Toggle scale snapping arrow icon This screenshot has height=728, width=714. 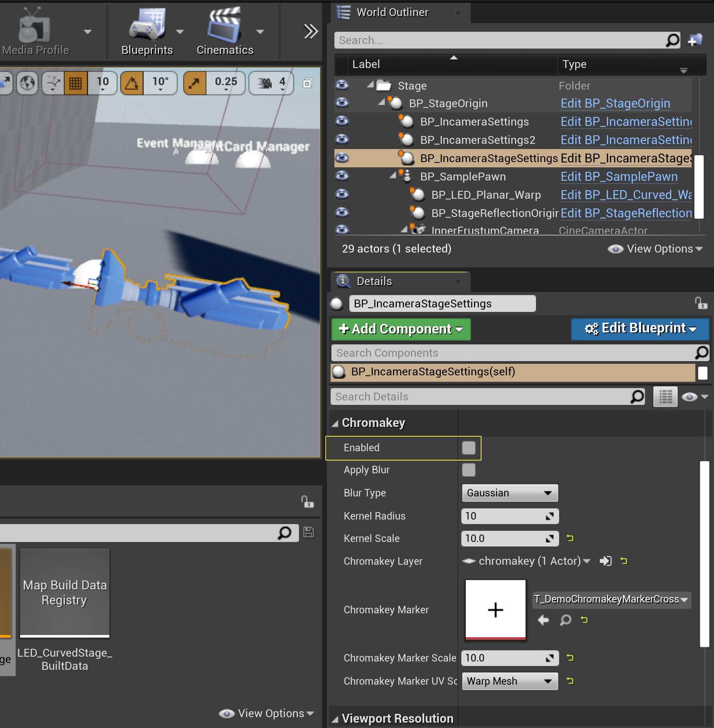coord(194,83)
